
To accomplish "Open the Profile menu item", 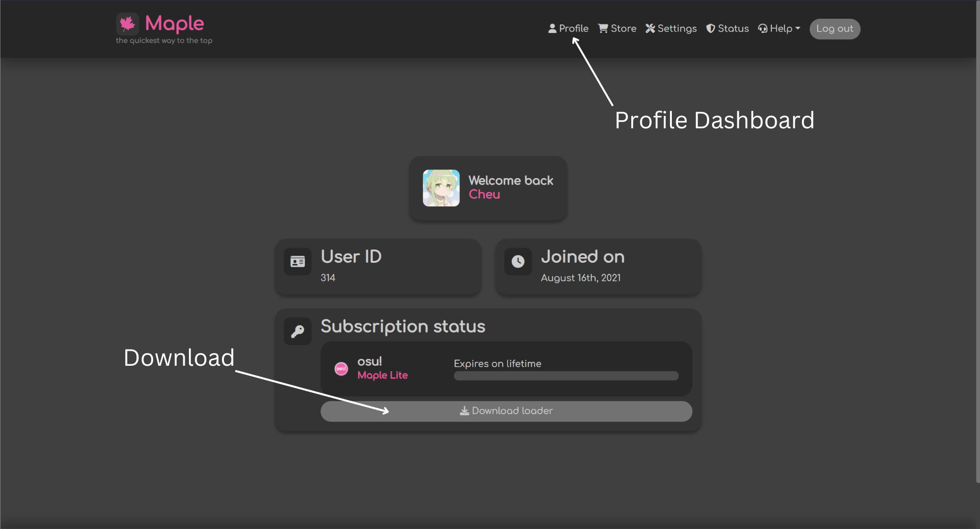I will point(573,29).
